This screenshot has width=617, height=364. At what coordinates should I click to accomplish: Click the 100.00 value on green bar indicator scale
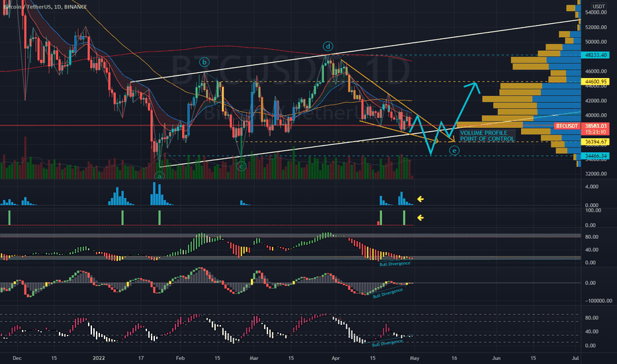tap(593, 210)
